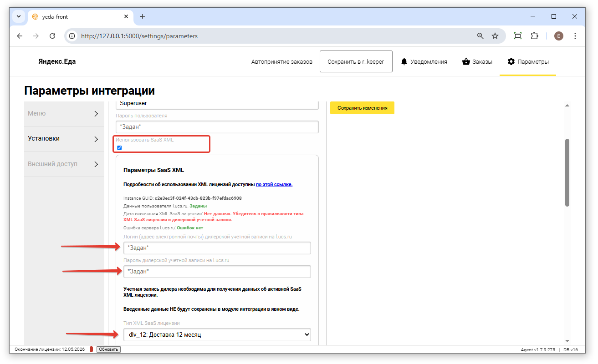Click the gear icon next to Параметры
This screenshot has height=364, width=598.
click(511, 61)
